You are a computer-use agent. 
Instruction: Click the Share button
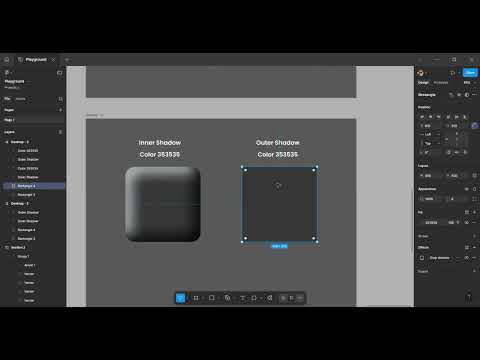470,72
